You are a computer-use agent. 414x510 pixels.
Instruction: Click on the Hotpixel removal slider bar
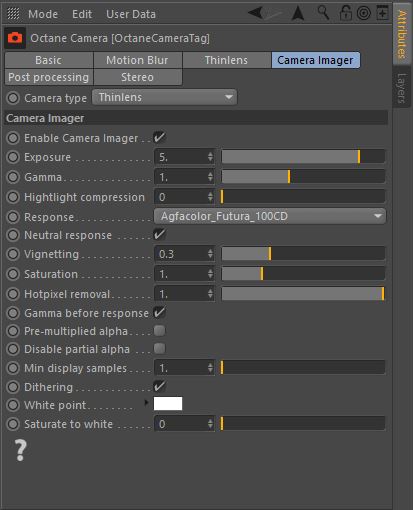(x=303, y=294)
